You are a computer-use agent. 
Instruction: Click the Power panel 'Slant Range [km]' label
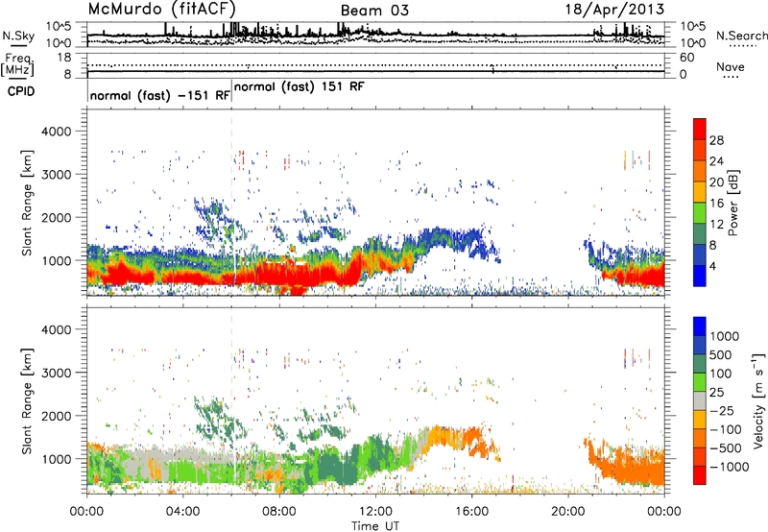27,203
